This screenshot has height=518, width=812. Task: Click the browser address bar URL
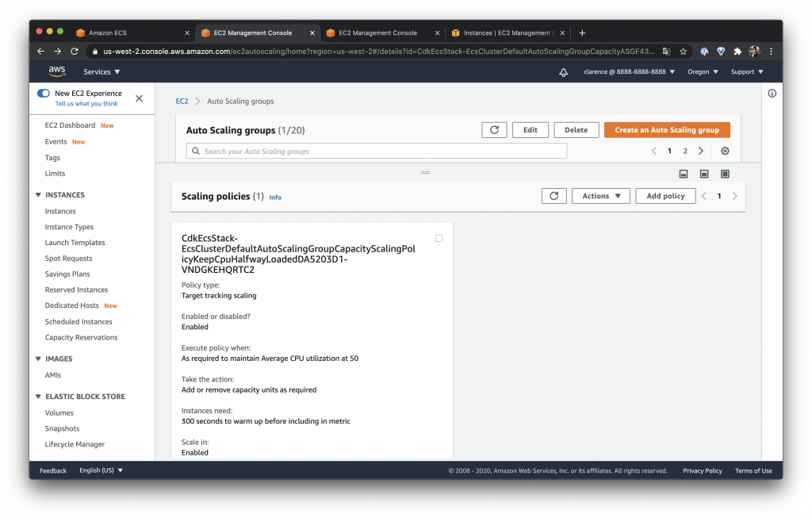pos(378,52)
